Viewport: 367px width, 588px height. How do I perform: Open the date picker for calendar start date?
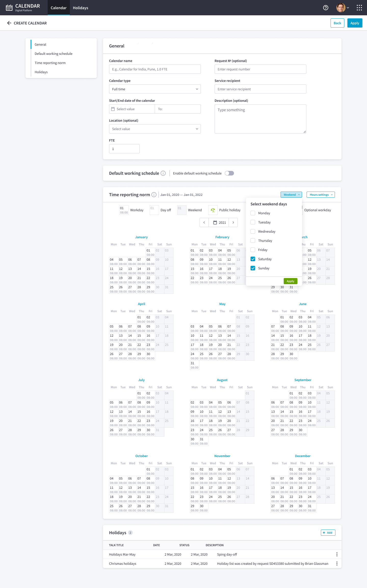[113, 109]
